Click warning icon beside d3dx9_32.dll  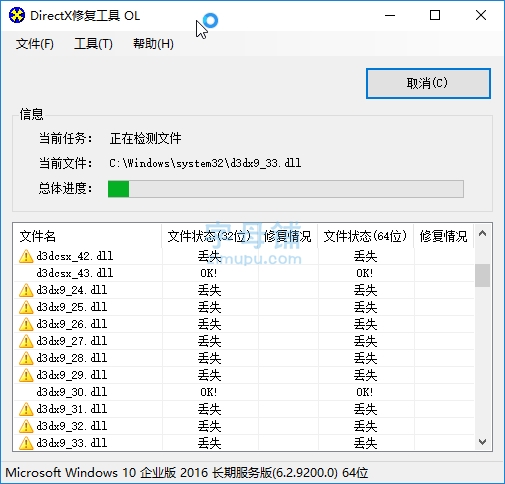click(26, 426)
